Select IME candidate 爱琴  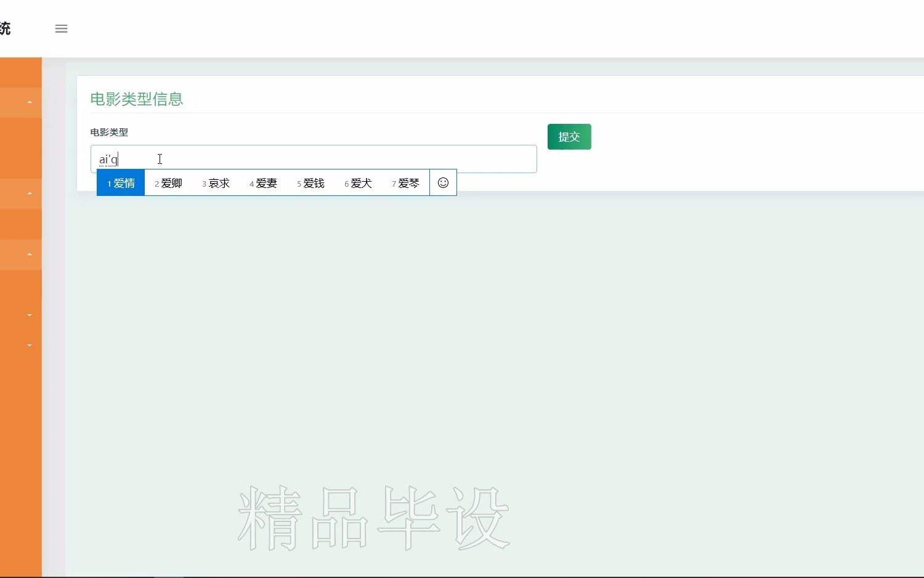[405, 183]
